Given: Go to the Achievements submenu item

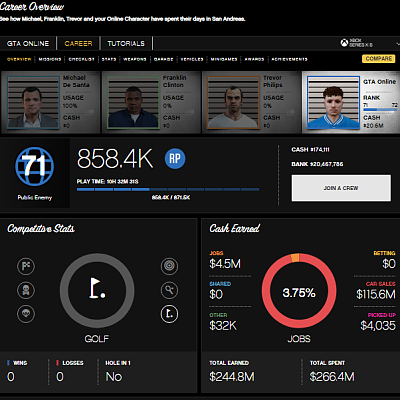Looking at the screenshot, I should click(289, 59).
